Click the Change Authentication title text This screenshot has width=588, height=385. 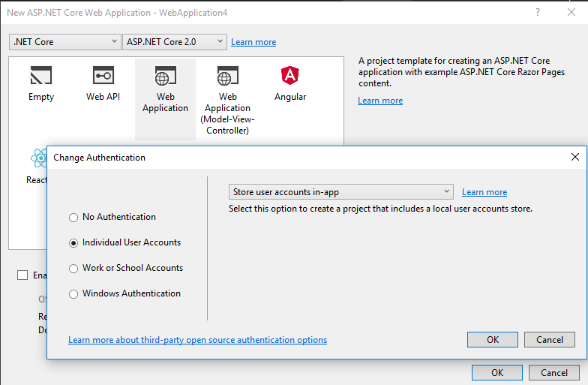point(99,158)
